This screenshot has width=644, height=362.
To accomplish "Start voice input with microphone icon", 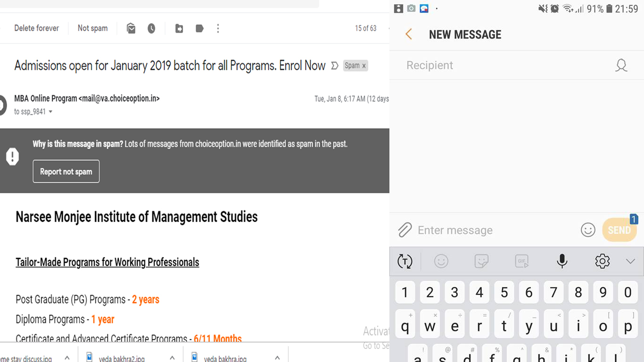I will pos(562,261).
